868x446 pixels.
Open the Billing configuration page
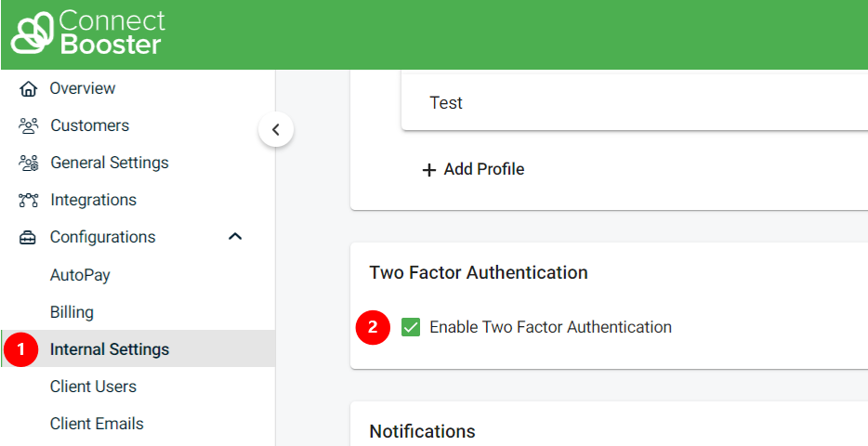(72, 312)
